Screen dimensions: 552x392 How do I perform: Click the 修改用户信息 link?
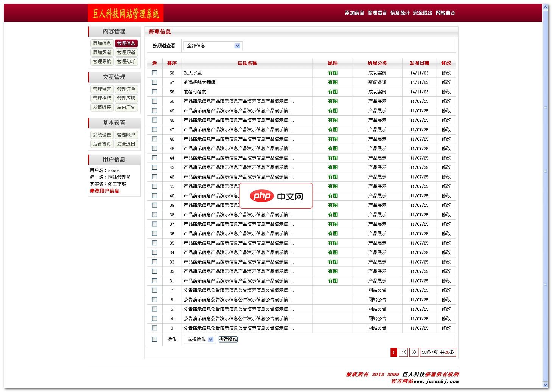(104, 191)
